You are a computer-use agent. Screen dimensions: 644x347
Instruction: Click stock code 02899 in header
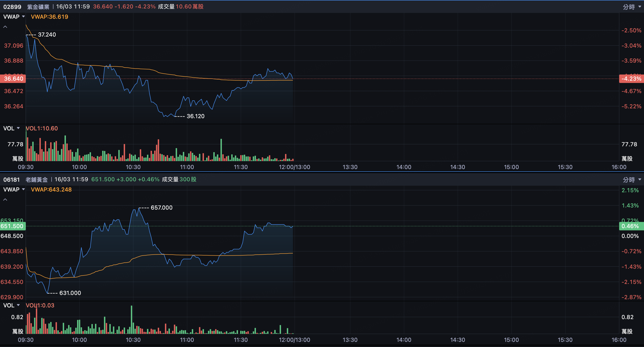coord(12,7)
